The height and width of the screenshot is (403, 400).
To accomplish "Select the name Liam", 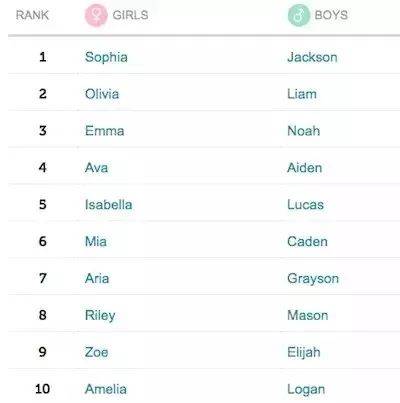I will [302, 94].
